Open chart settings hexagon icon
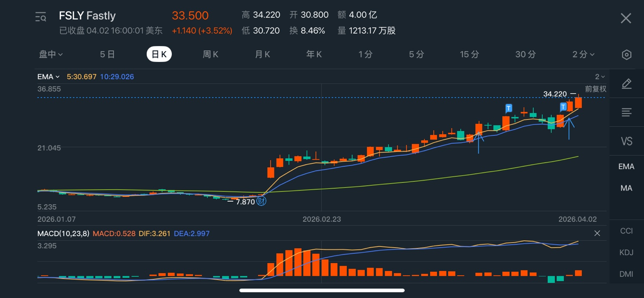Image resolution: width=644 pixels, height=298 pixels. 626,55
